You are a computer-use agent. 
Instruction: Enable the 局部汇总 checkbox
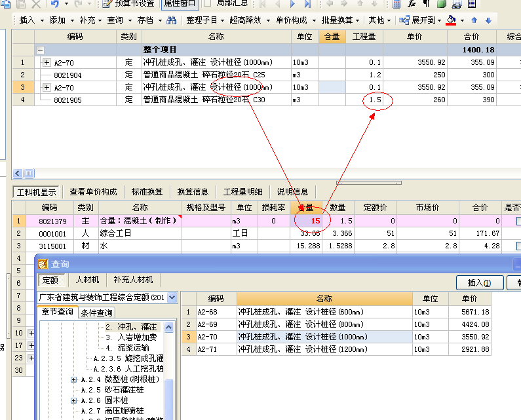point(207,3)
